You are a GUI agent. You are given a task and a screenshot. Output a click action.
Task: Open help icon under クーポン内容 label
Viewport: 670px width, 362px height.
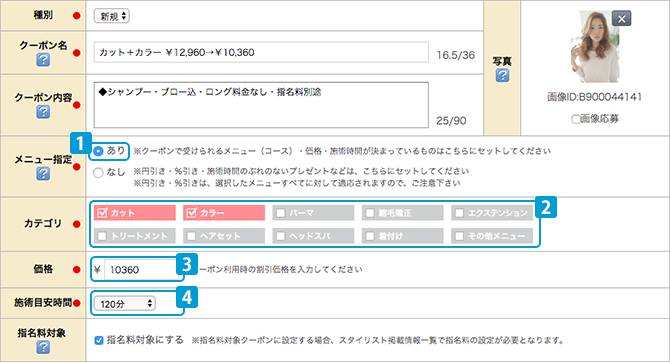pyautogui.click(x=43, y=112)
